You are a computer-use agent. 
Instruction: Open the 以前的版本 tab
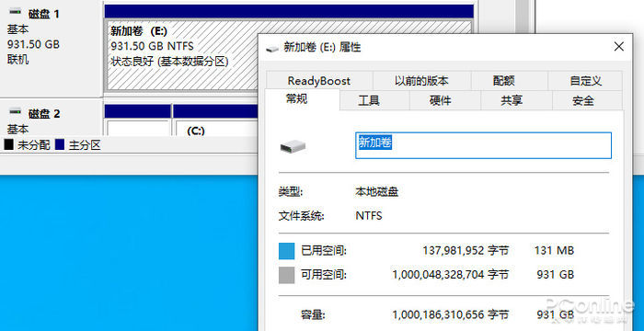(x=421, y=81)
